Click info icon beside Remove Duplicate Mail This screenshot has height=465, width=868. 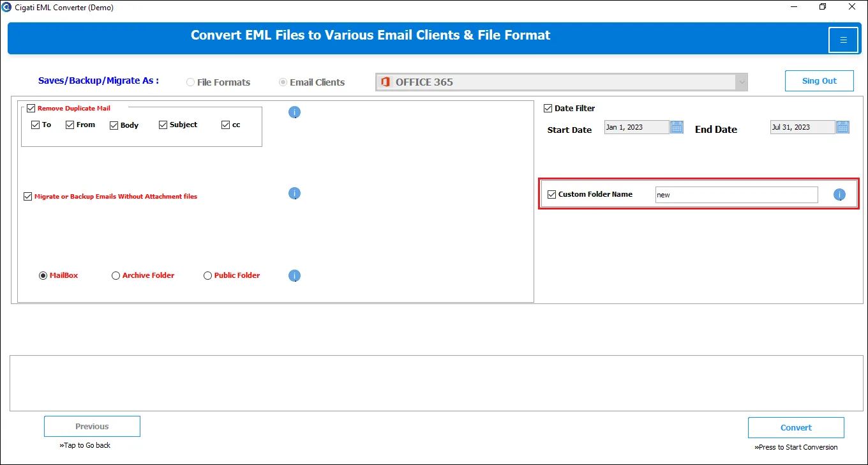(x=294, y=112)
